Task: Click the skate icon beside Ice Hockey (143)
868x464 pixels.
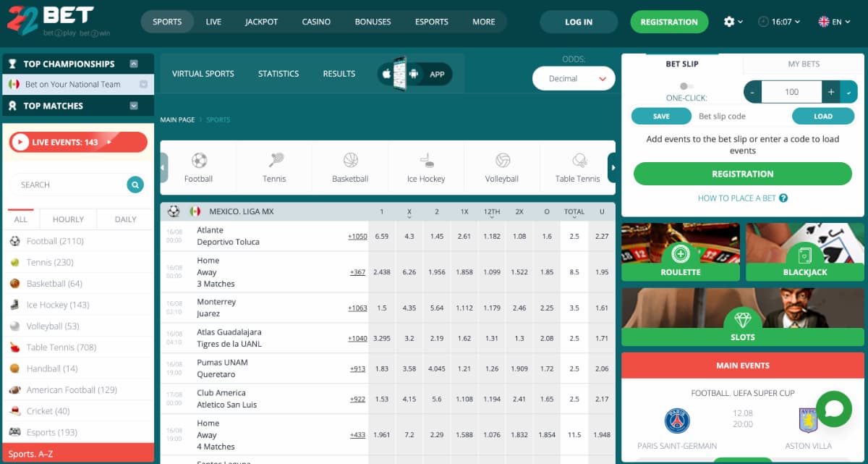Action: pos(15,305)
